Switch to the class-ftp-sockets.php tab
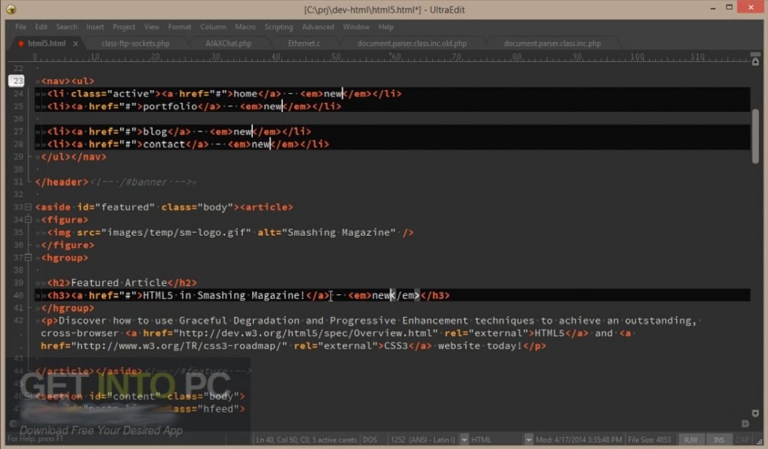768x449 pixels. [x=136, y=44]
